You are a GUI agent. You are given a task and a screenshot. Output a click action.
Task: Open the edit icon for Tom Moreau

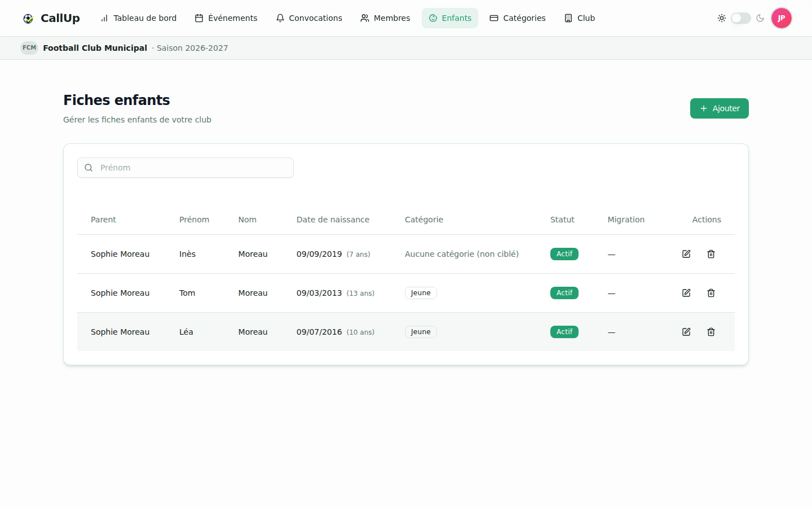click(x=686, y=293)
